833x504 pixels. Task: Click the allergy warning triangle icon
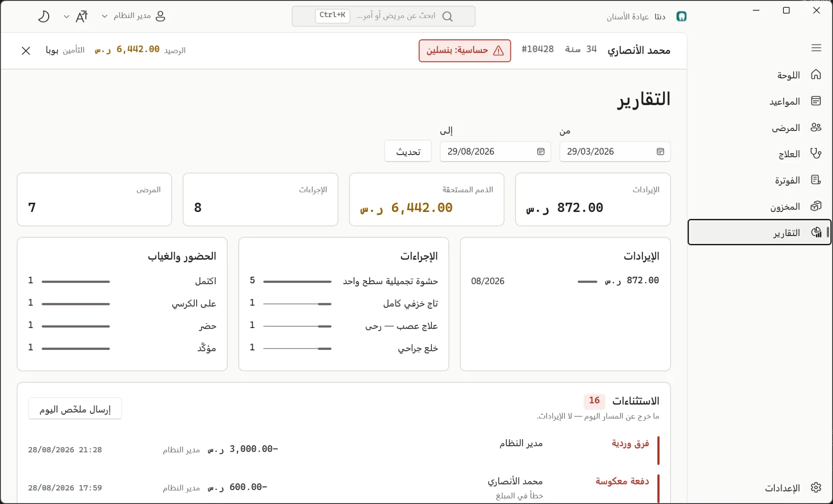click(x=498, y=50)
